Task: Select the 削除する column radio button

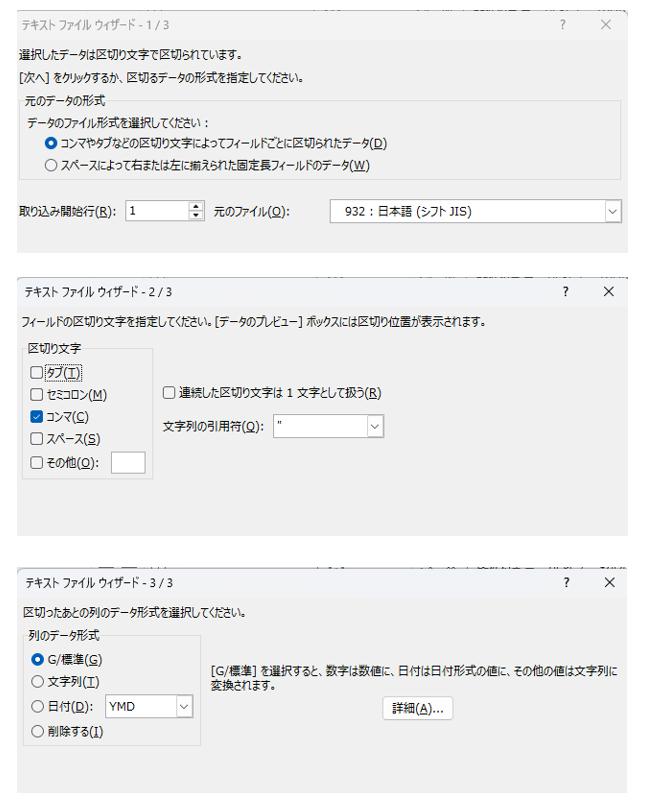Action: coord(38,731)
